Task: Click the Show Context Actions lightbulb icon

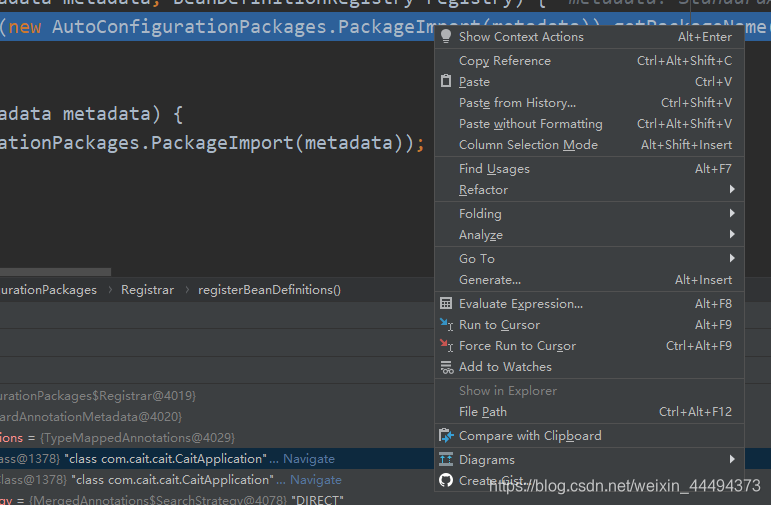Action: (x=445, y=36)
